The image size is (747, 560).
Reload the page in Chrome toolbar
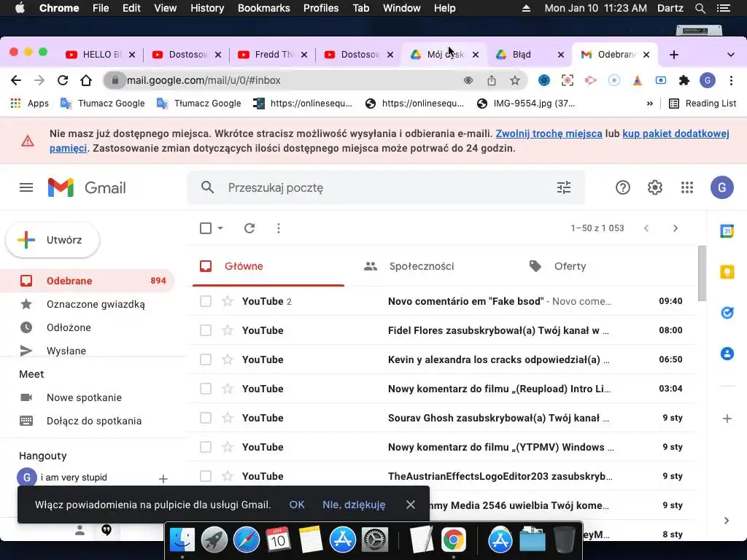tap(63, 80)
